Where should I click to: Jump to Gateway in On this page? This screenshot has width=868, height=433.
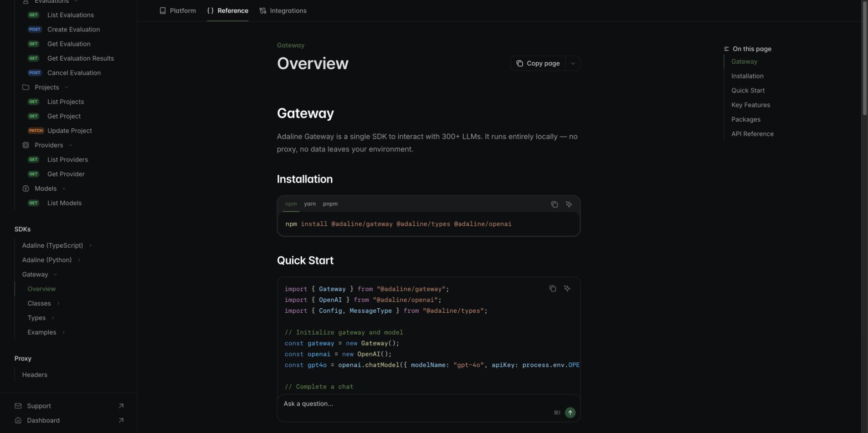(x=744, y=61)
